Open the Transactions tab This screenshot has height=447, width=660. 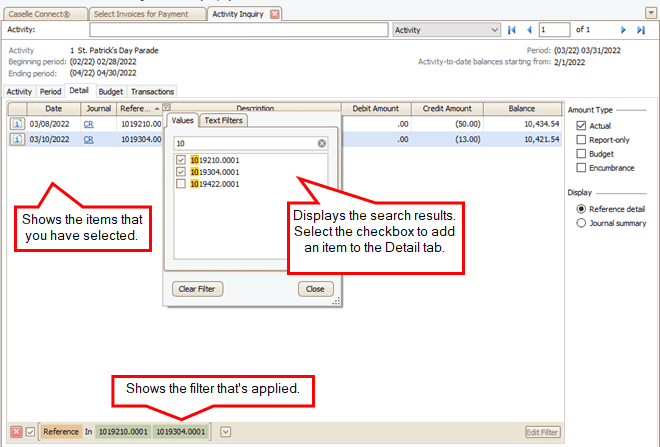pyautogui.click(x=153, y=91)
